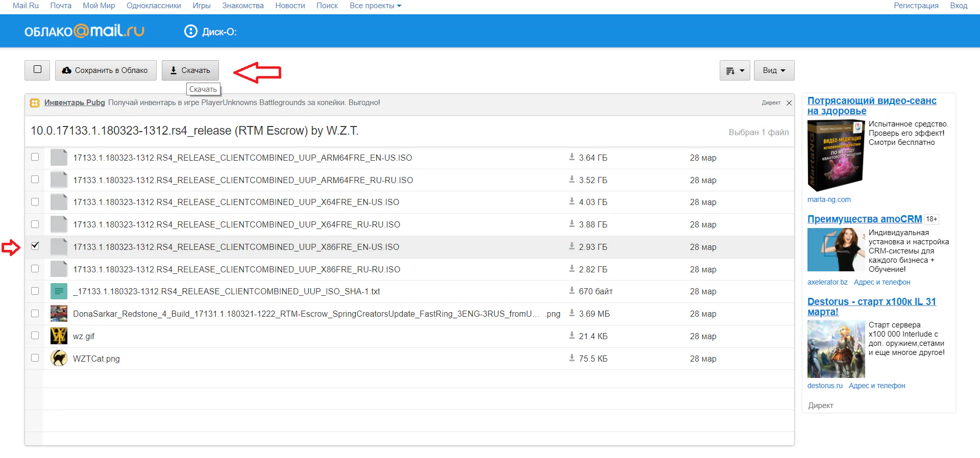This screenshot has width=980, height=458.
Task: Click download icon beside 21.4 КБ
Action: pos(572,336)
